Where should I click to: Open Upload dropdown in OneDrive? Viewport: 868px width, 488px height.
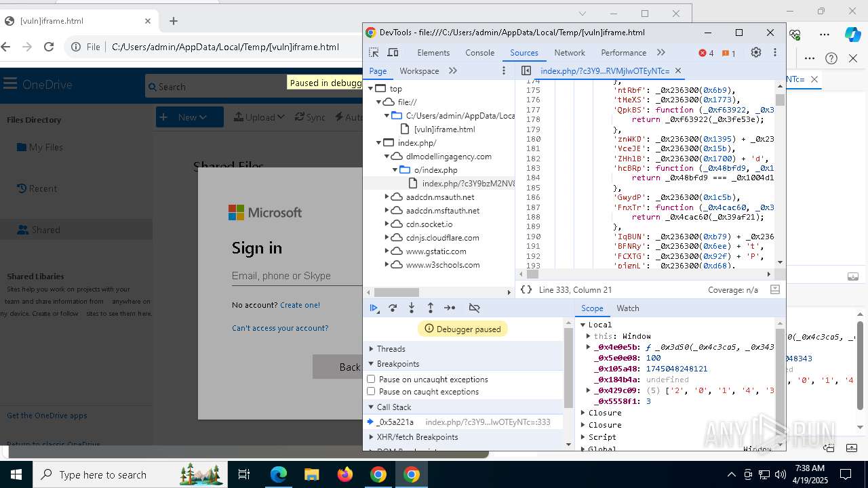coord(259,117)
